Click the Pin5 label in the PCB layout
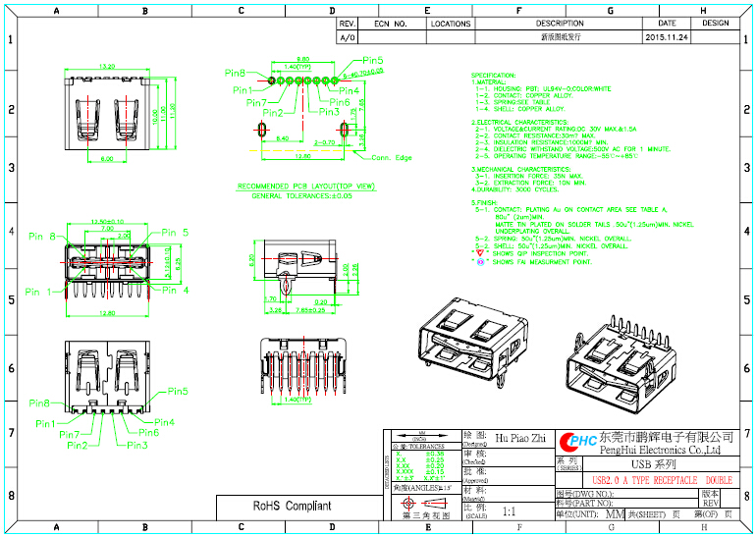Viewport: 756px width, 537px height. 372,61
